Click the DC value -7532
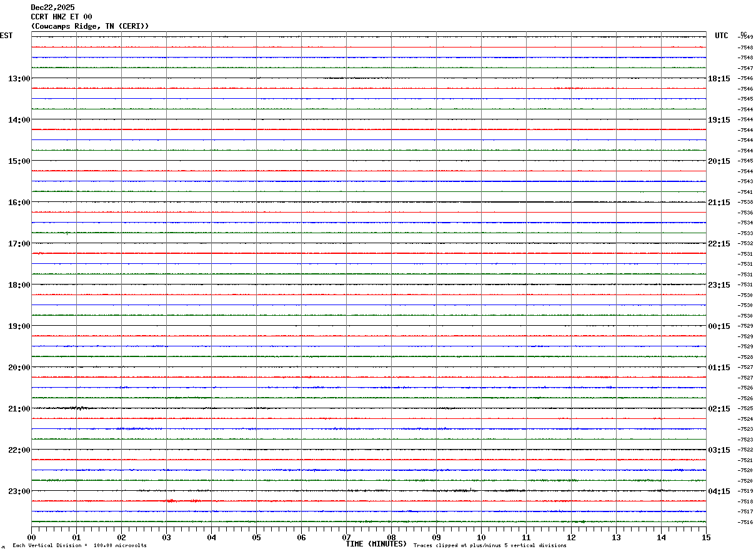 point(745,244)
